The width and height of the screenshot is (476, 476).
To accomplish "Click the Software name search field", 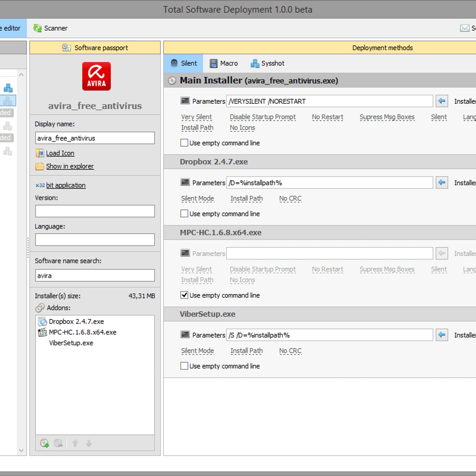I will click(x=95, y=275).
